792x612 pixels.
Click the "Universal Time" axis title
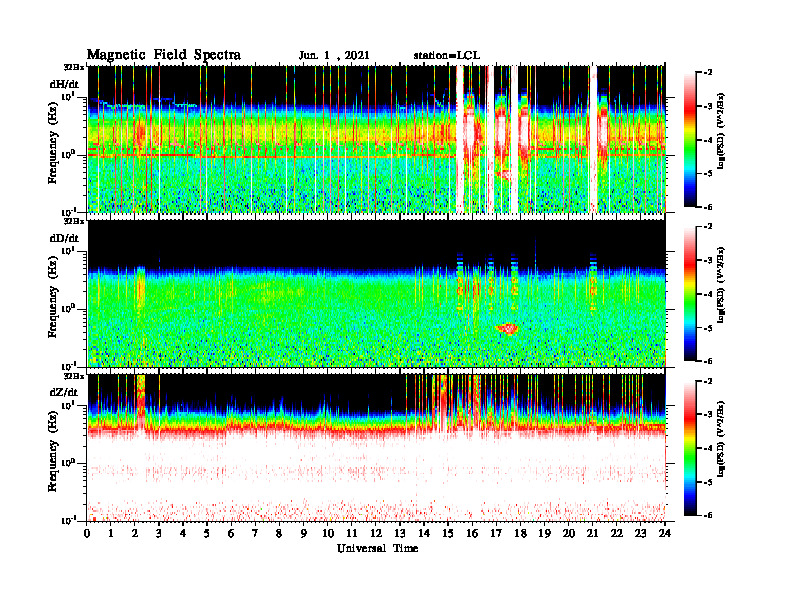[377, 548]
